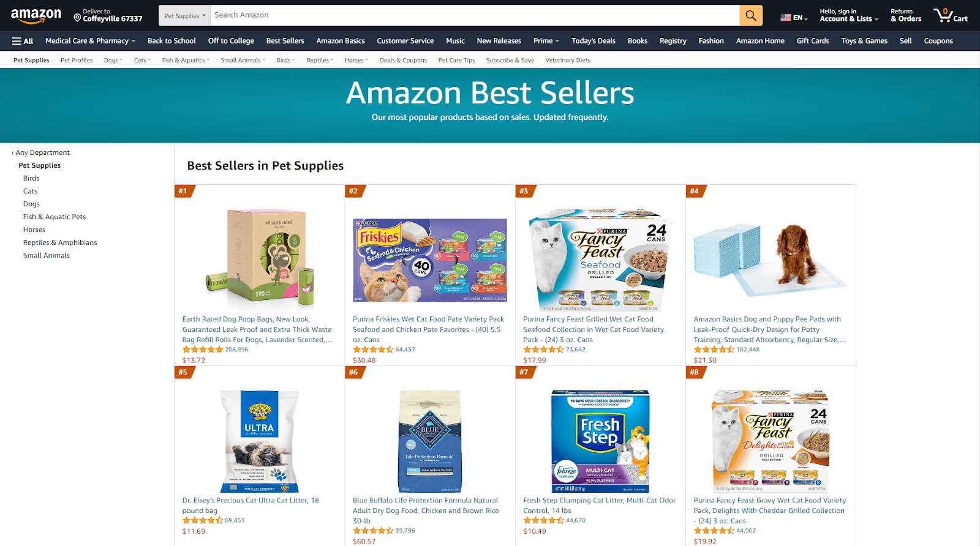Select Pet Care Tips in the sub-navigation
Viewport: 980px width, 546px height.
pyautogui.click(x=456, y=60)
